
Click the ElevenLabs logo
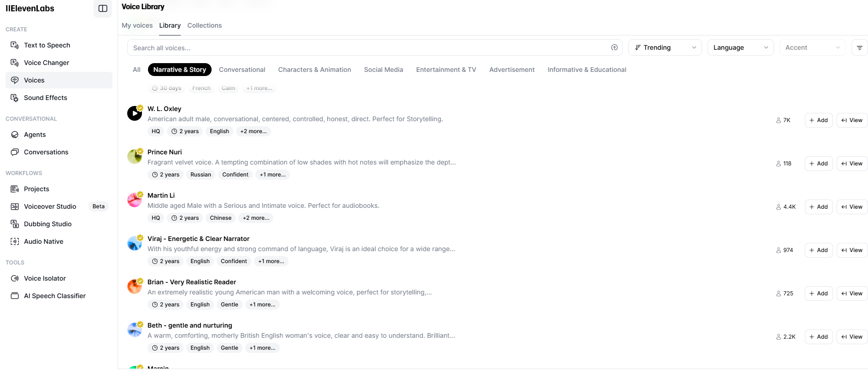coord(30,8)
